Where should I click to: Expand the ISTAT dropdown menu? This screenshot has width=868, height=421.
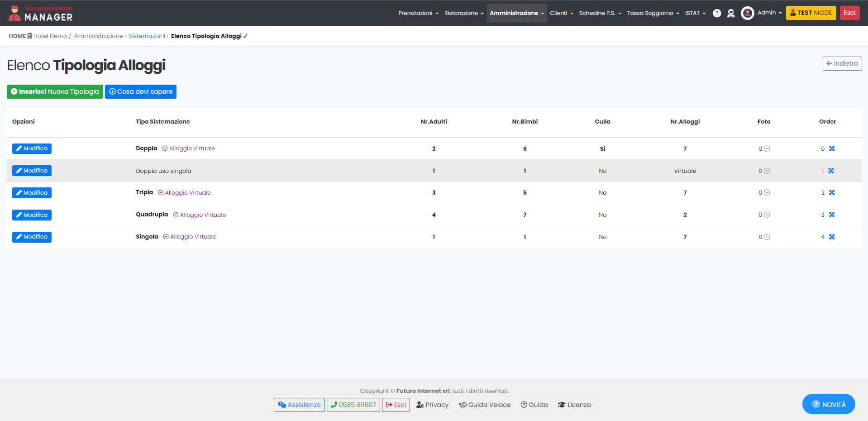(695, 13)
